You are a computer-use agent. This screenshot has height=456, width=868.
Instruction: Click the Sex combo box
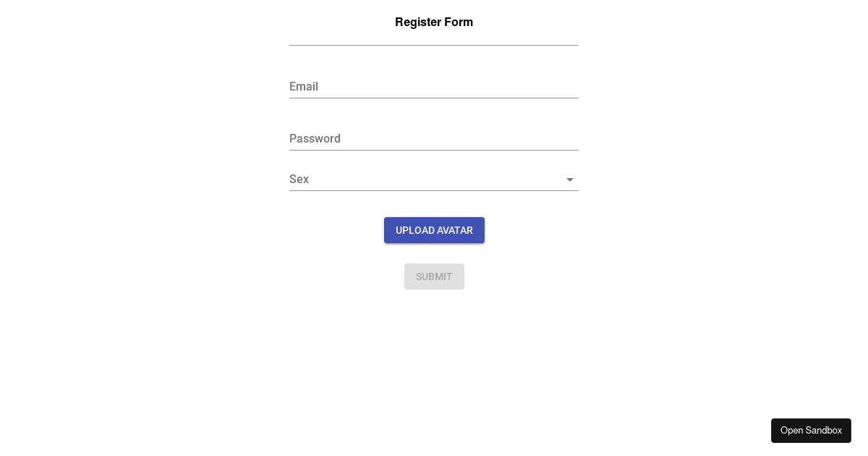(x=434, y=180)
